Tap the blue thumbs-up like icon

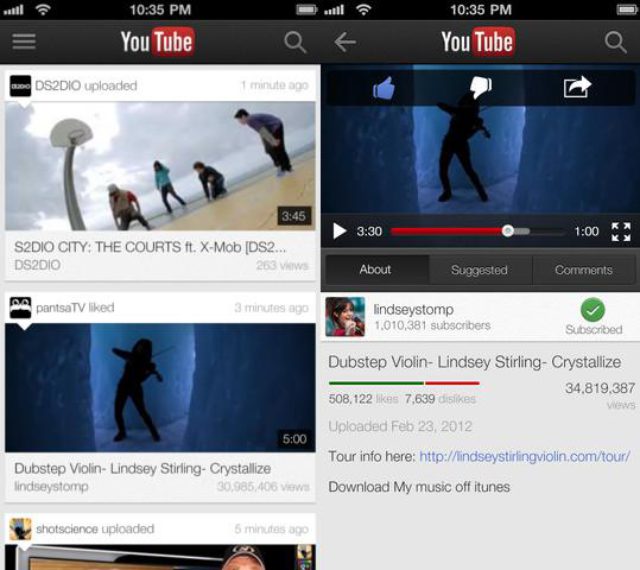click(x=384, y=88)
